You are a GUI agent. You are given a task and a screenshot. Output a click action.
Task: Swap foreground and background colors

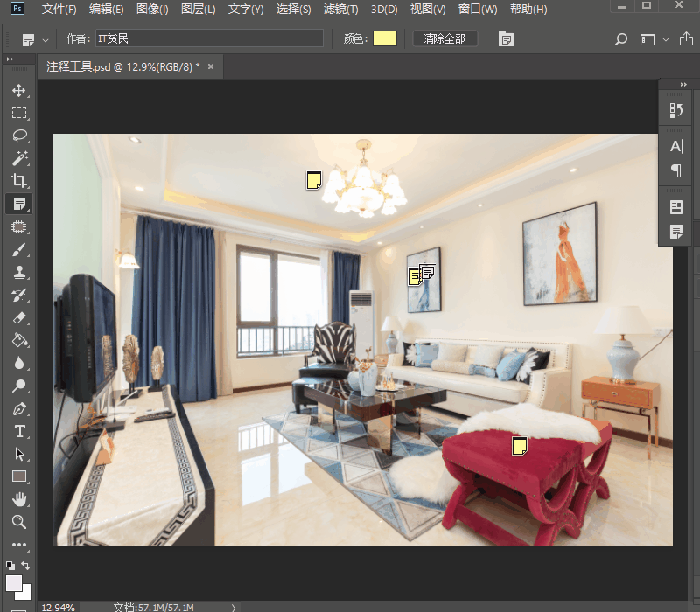pos(25,566)
